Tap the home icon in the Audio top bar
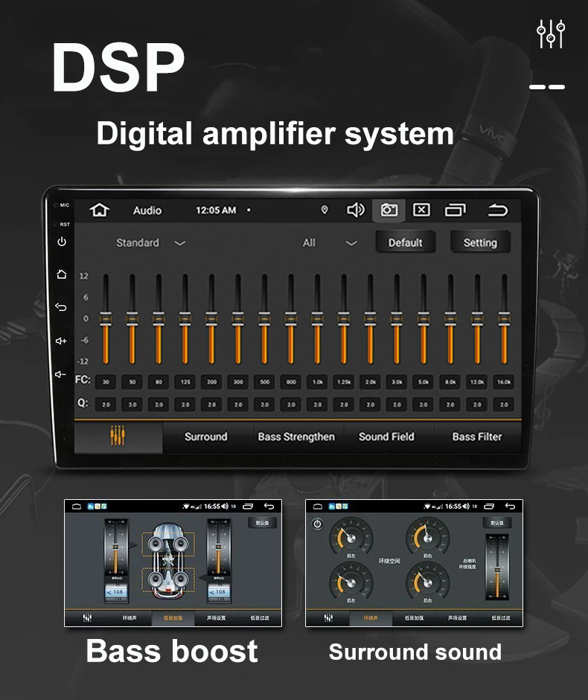 99,210
